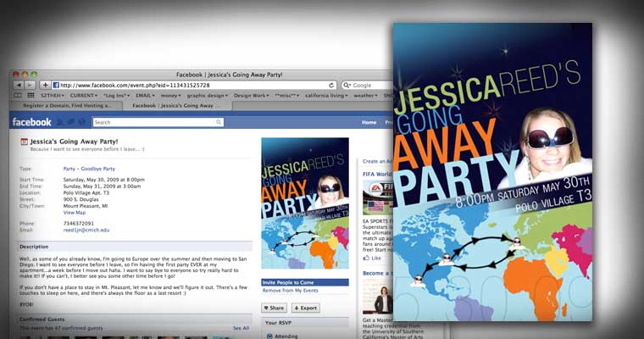Click the EA Sports FIFA ad image
Image resolution: width=644 pixels, height=339 pixels.
(x=377, y=197)
